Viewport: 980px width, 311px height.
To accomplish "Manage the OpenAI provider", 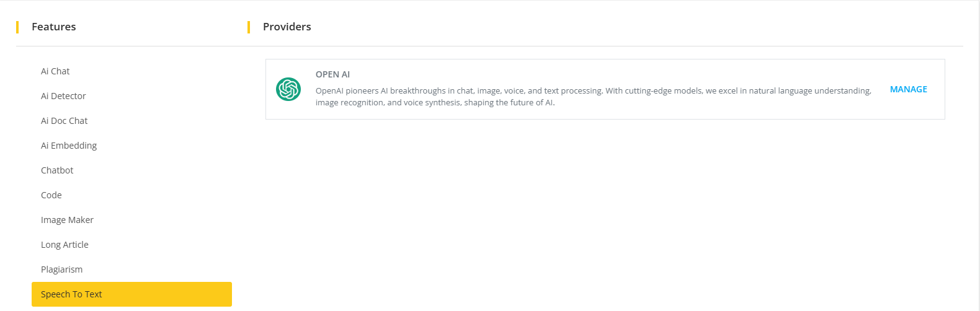I will click(x=908, y=89).
